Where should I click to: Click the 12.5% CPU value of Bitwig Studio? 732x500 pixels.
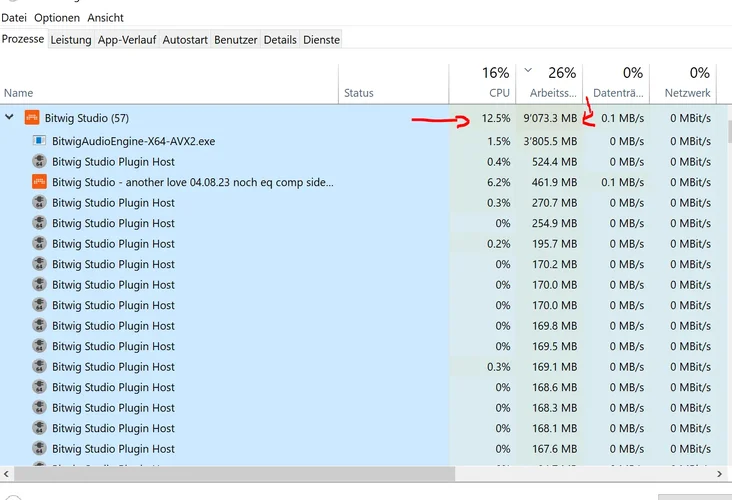point(496,118)
